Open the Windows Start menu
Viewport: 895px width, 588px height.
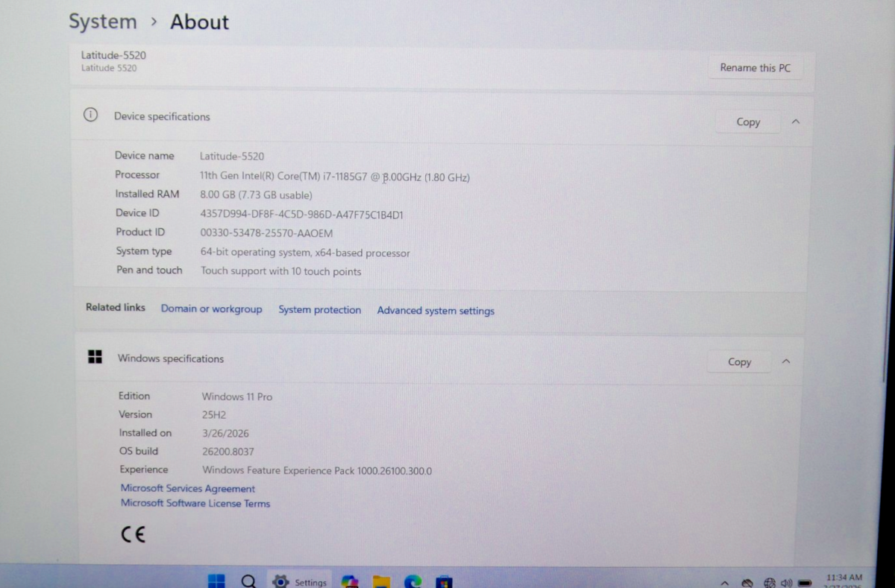[x=216, y=581]
